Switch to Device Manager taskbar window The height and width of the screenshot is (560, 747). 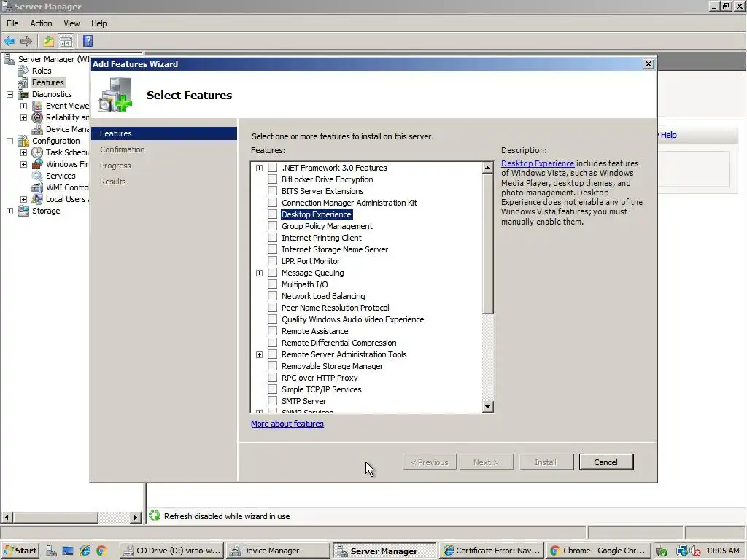[278, 551]
